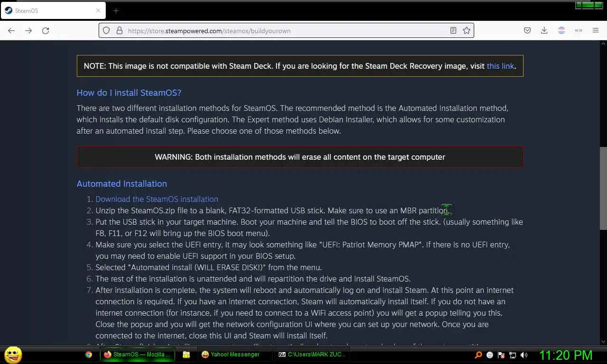
Task: Click the 'Unzip the SteamOS.zip file' step
Action: [x=272, y=210]
